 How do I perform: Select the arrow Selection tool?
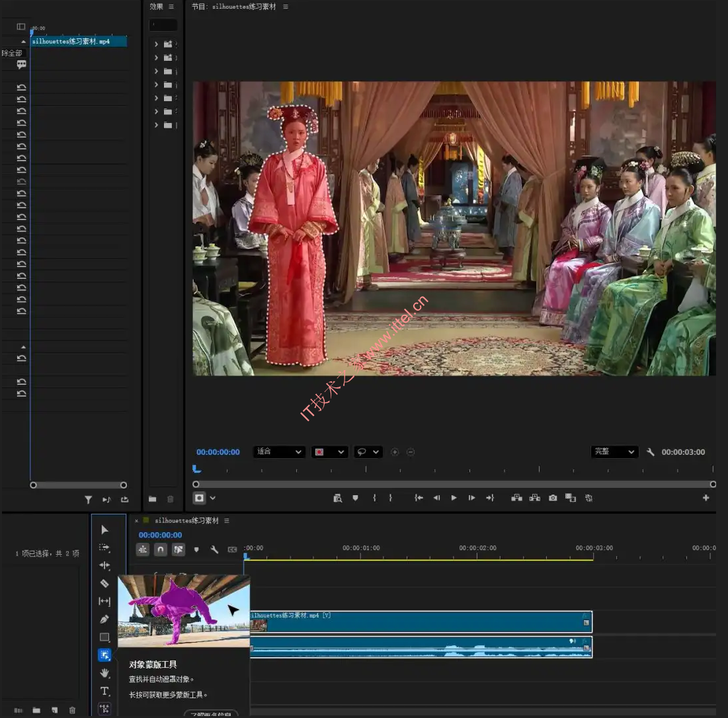pos(104,530)
